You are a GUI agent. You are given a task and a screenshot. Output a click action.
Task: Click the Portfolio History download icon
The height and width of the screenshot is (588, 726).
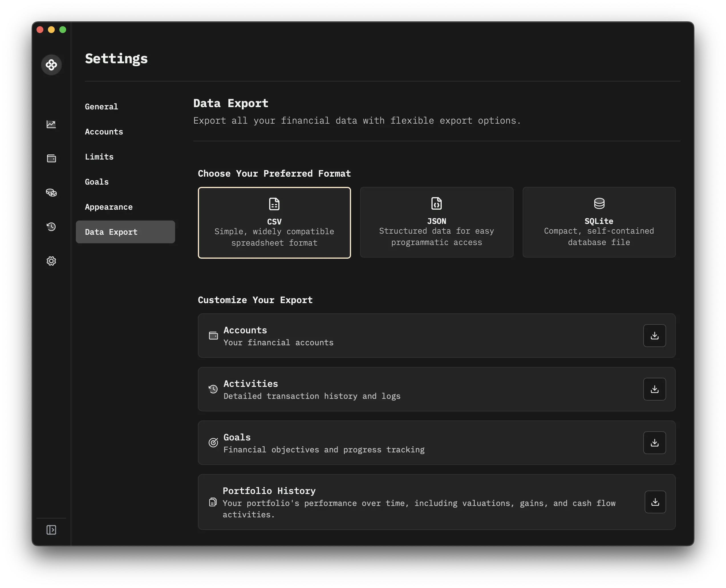point(654,502)
